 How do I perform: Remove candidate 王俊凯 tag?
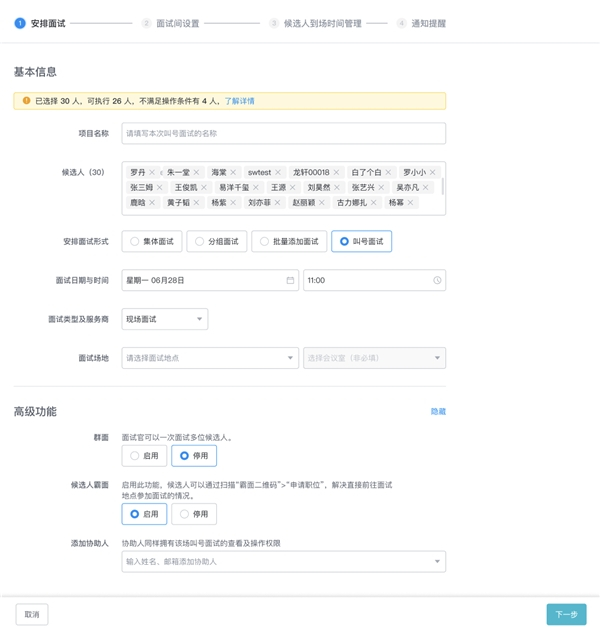[x=204, y=187]
